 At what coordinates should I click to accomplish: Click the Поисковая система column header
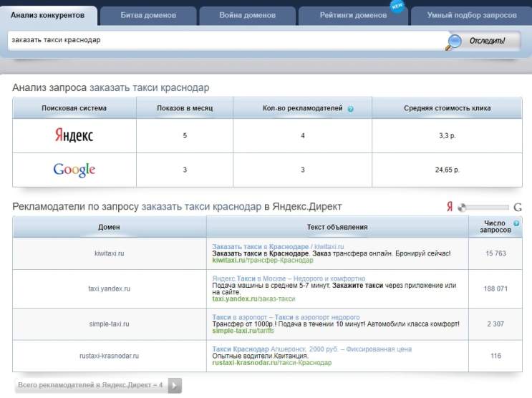tap(74, 108)
